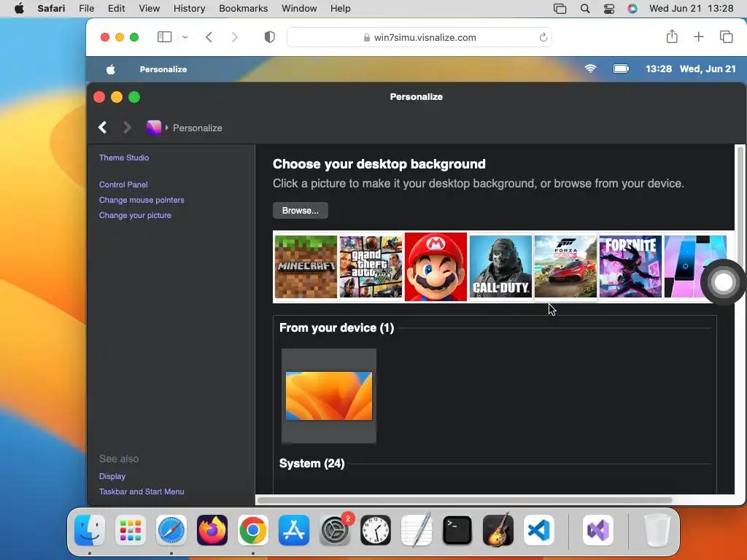
Task: Click the Browse... button
Action: pyautogui.click(x=300, y=211)
